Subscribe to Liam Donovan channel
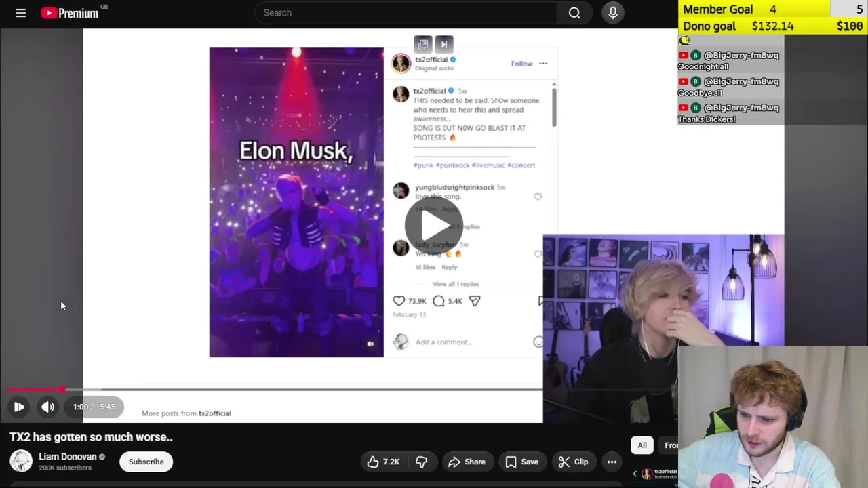 pos(146,462)
